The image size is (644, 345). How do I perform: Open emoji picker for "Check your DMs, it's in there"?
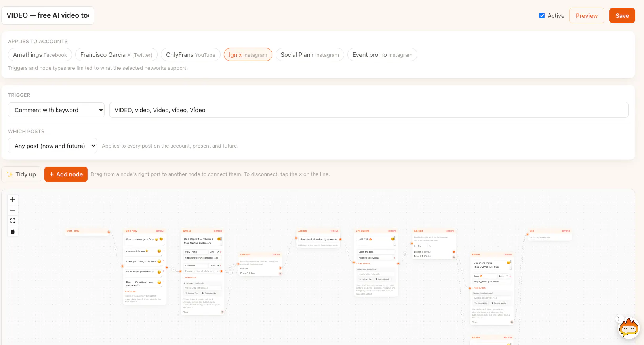[159, 261]
